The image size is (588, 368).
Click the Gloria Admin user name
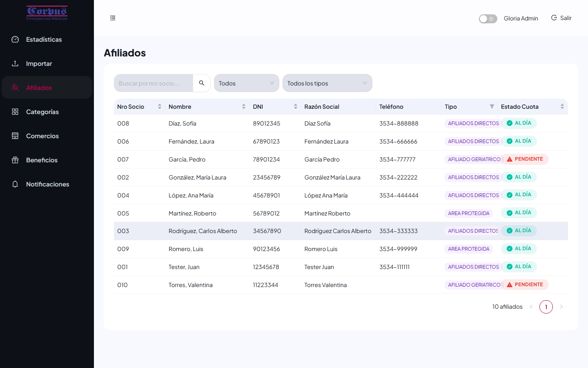click(521, 18)
